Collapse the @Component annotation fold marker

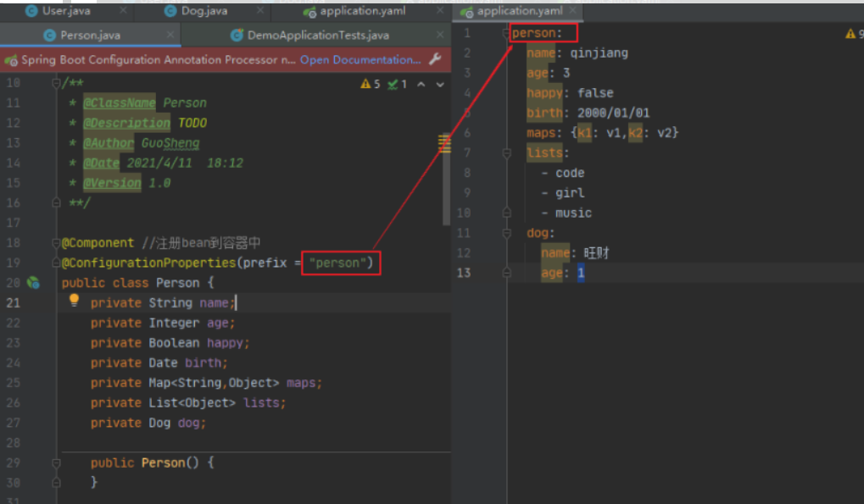click(56, 242)
